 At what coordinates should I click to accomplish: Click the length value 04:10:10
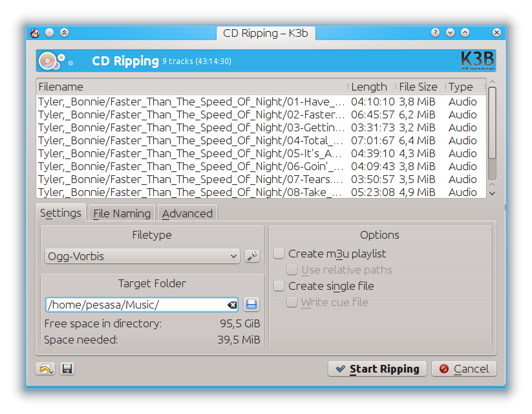tap(373, 102)
